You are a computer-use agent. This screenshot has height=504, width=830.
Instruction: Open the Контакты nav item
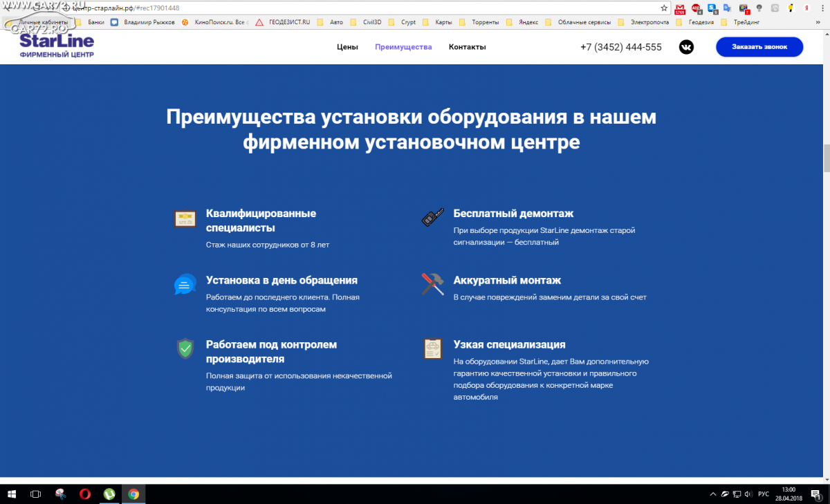pos(467,47)
